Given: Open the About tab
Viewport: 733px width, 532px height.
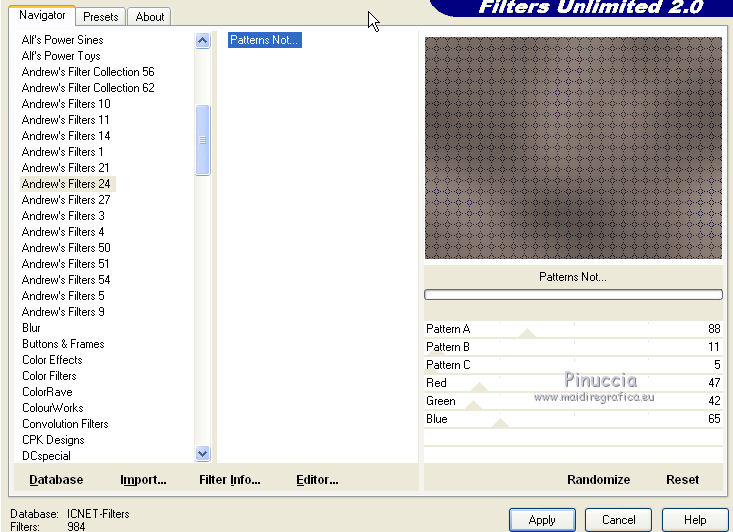Looking at the screenshot, I should click(x=150, y=17).
